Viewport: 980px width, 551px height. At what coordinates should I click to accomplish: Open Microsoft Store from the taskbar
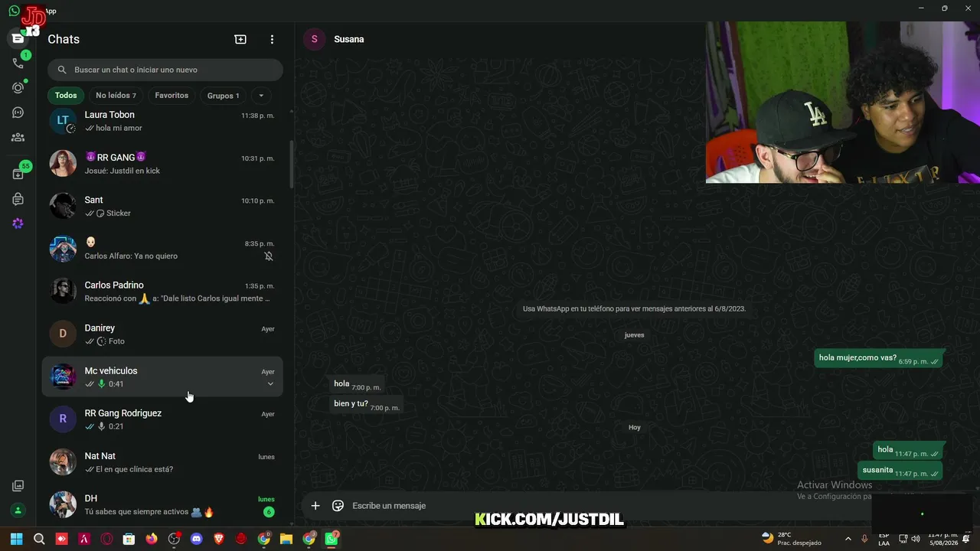click(129, 539)
